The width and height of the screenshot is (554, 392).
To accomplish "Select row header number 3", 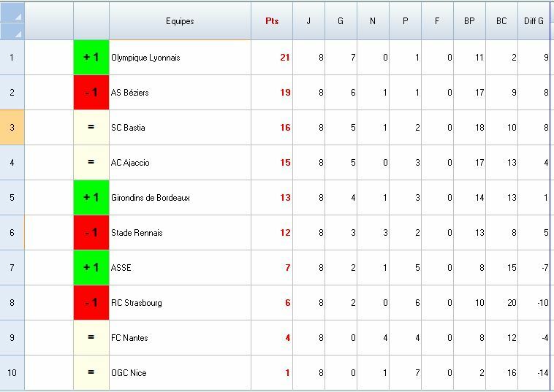I will pyautogui.click(x=12, y=128).
